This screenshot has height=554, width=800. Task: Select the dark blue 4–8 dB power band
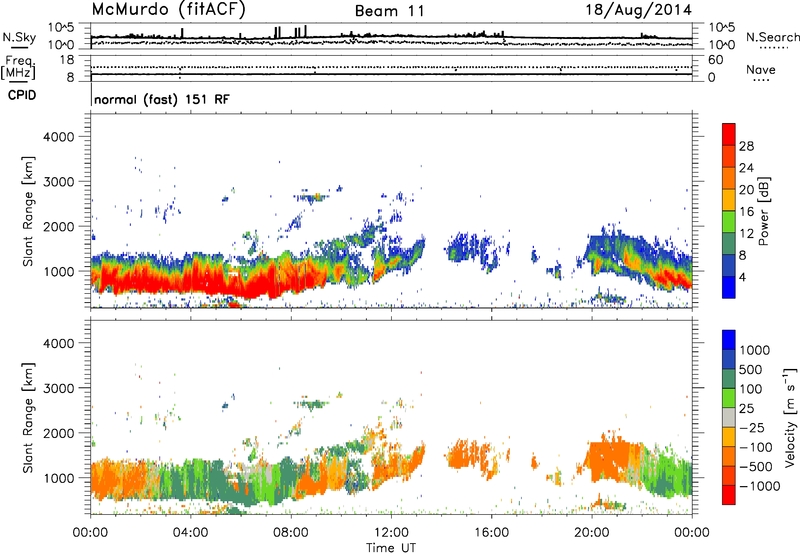pos(729,265)
